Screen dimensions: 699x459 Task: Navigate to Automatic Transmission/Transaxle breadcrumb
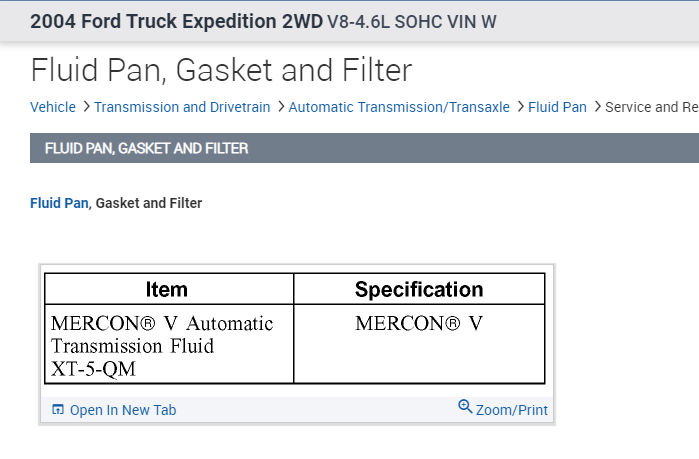(x=399, y=107)
